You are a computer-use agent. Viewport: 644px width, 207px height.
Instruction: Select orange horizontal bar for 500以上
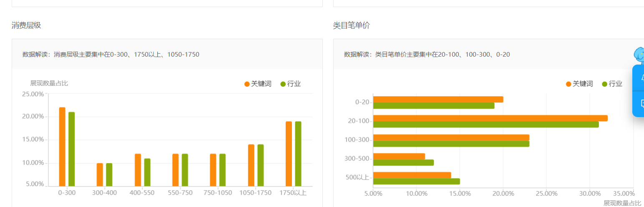412,175
